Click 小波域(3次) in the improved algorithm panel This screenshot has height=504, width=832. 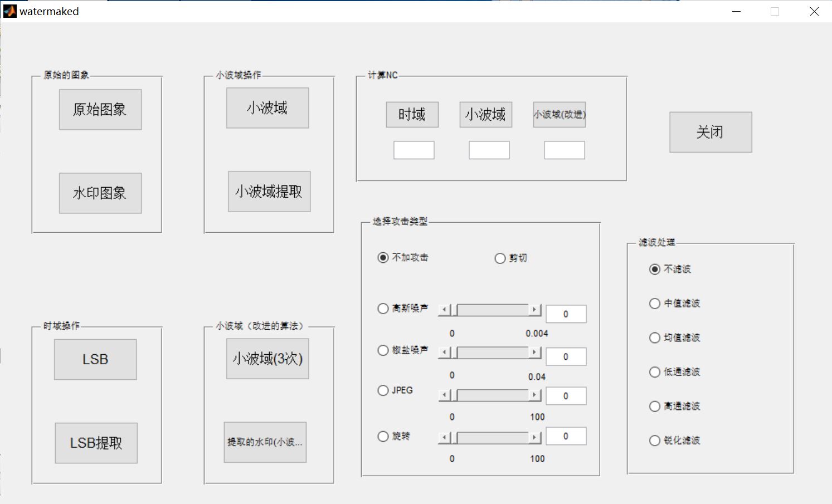point(266,359)
